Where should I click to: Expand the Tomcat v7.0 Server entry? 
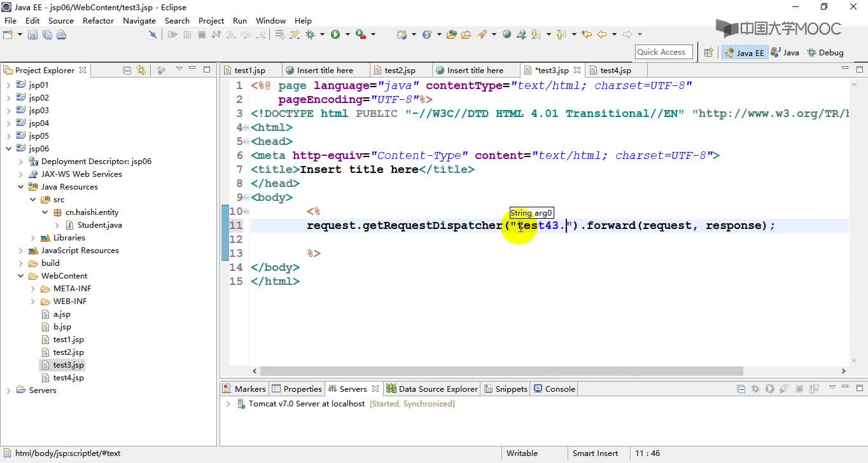[x=228, y=404]
